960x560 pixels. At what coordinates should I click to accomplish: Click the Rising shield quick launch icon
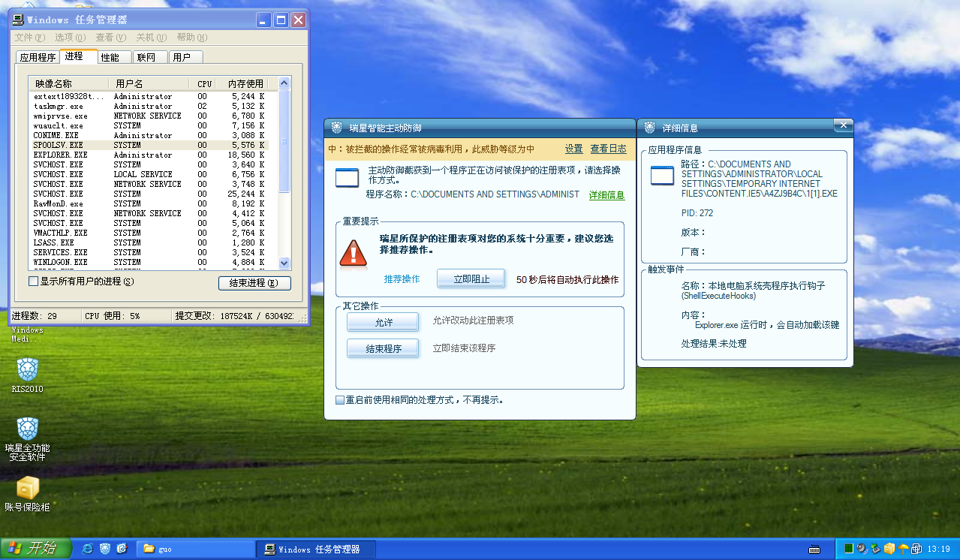105,549
